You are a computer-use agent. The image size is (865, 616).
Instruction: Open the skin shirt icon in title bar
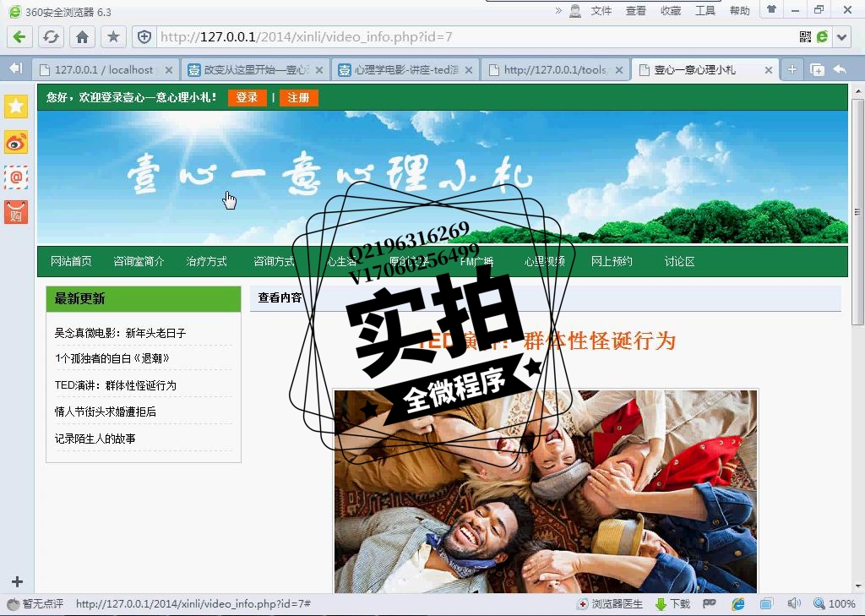click(x=771, y=9)
